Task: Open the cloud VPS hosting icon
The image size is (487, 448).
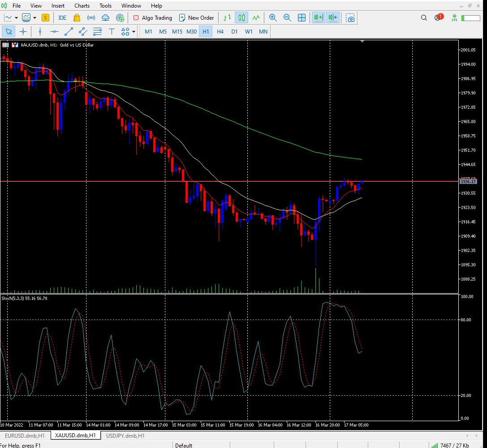Action: [105, 18]
